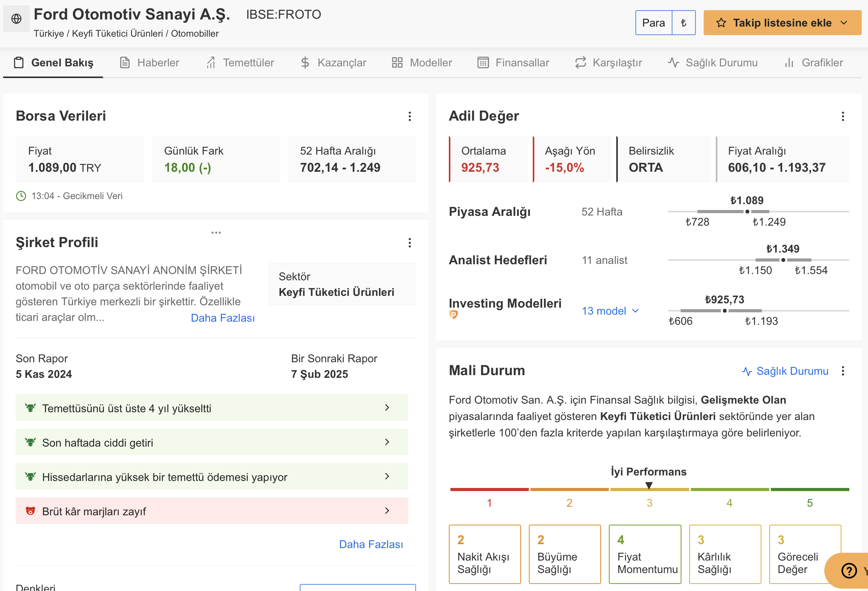Open the Finansallar tab

513,63
